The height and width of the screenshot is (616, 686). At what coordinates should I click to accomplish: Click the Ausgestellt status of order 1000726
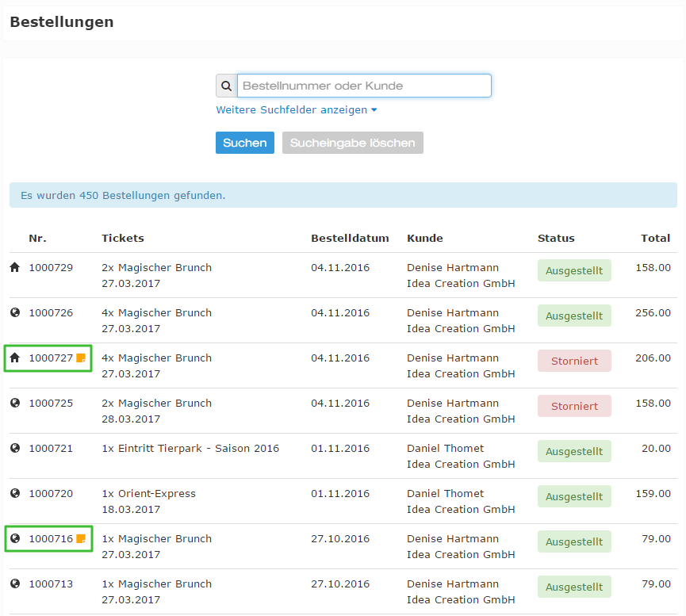pos(574,316)
